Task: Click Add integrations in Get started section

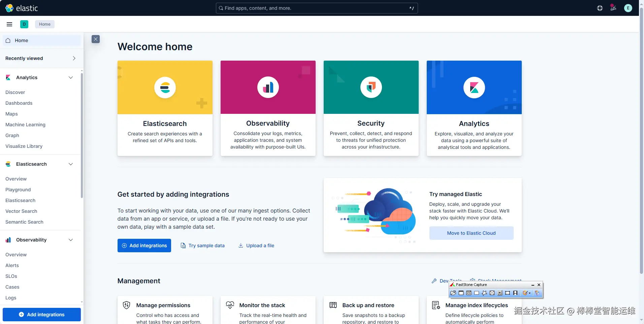Action: [144, 246]
